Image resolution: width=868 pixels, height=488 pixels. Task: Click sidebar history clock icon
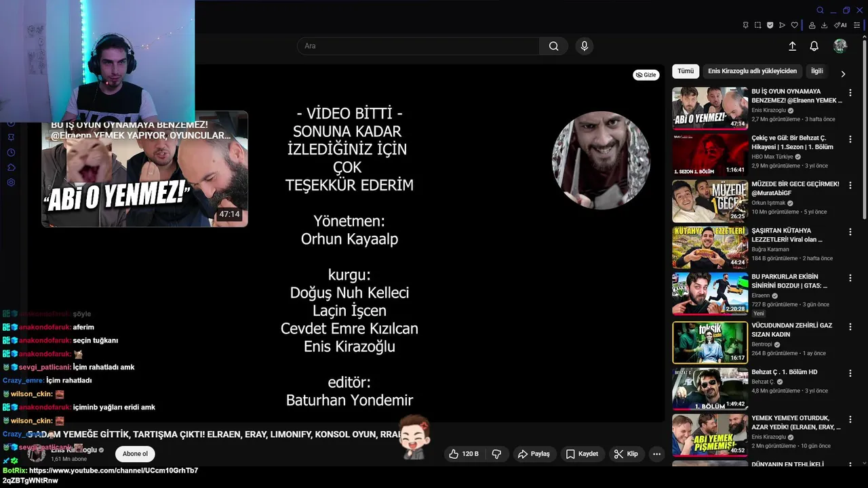pyautogui.click(x=11, y=152)
